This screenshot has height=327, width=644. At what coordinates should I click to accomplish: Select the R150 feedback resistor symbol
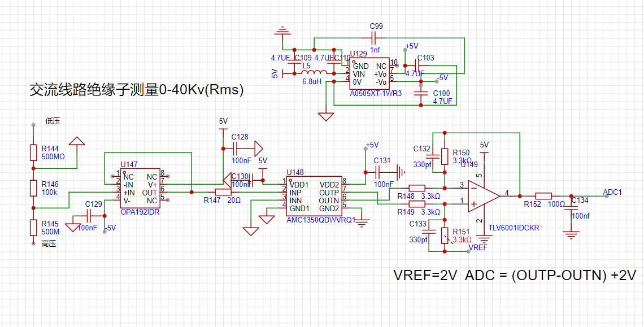tap(445, 156)
